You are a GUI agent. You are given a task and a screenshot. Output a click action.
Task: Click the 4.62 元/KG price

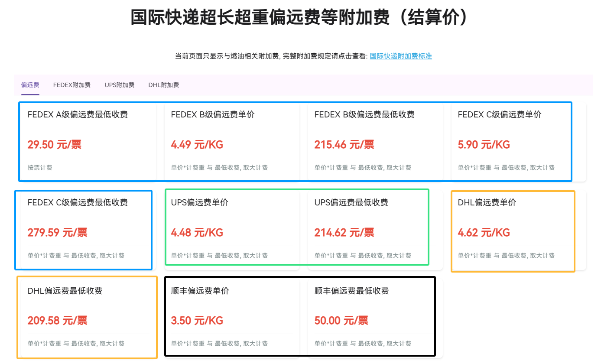[x=484, y=232]
